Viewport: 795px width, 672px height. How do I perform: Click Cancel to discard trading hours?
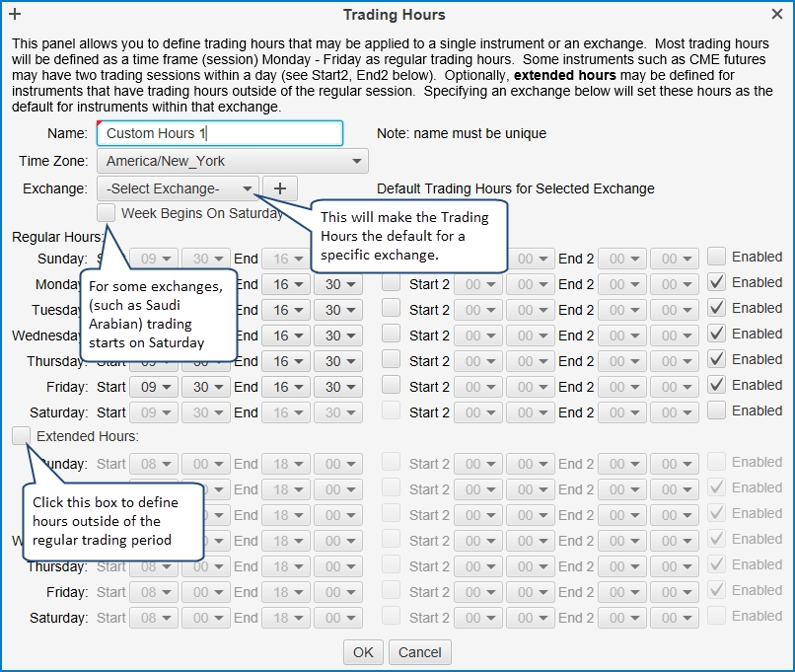[x=420, y=652]
